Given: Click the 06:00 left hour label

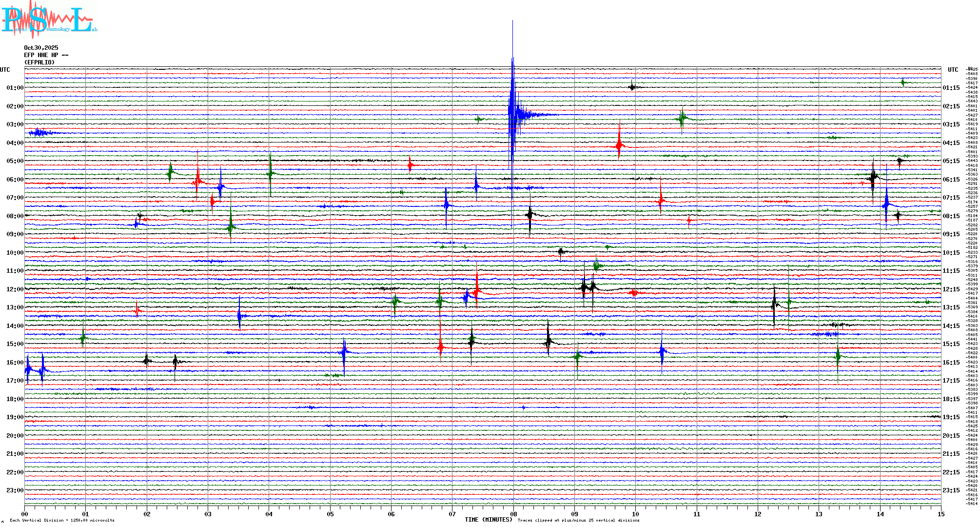Looking at the screenshot, I should [x=15, y=180].
